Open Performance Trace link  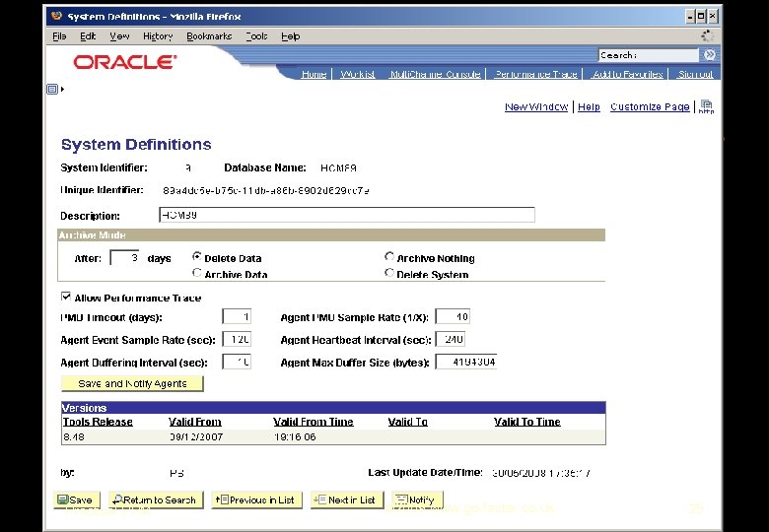[x=535, y=74]
